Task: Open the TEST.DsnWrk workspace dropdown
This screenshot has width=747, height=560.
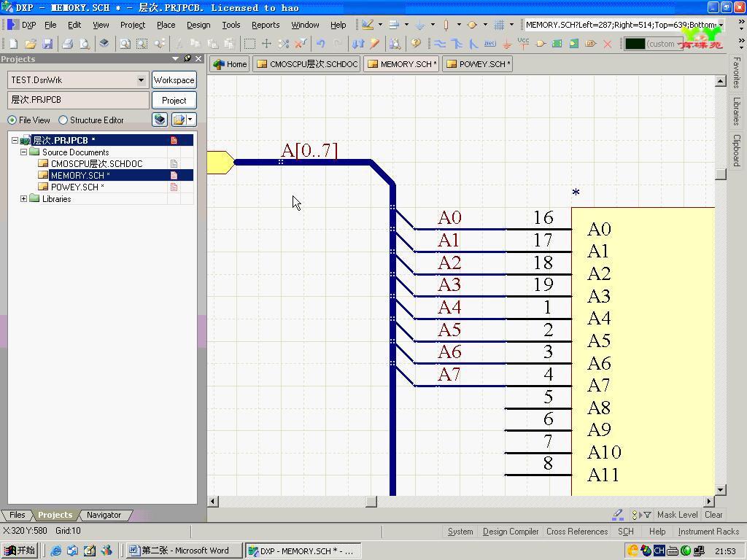Action: click(x=141, y=80)
